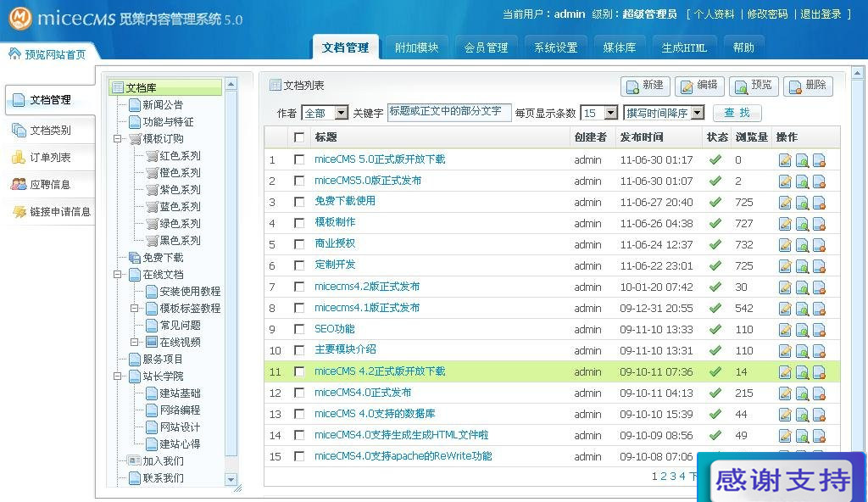This screenshot has width=868, height=502.
Task: Click preview icon for miceCMS 4.2正式版开放下载 row
Action: coord(802,372)
